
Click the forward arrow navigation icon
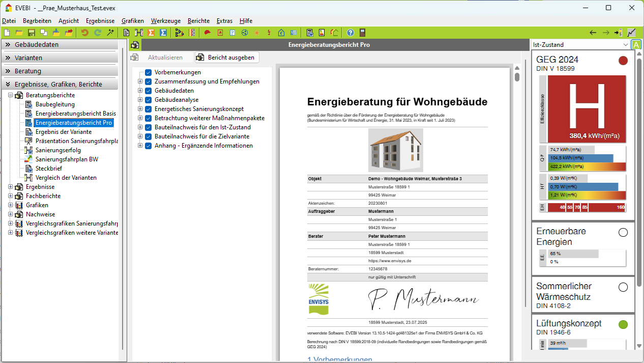[605, 33]
